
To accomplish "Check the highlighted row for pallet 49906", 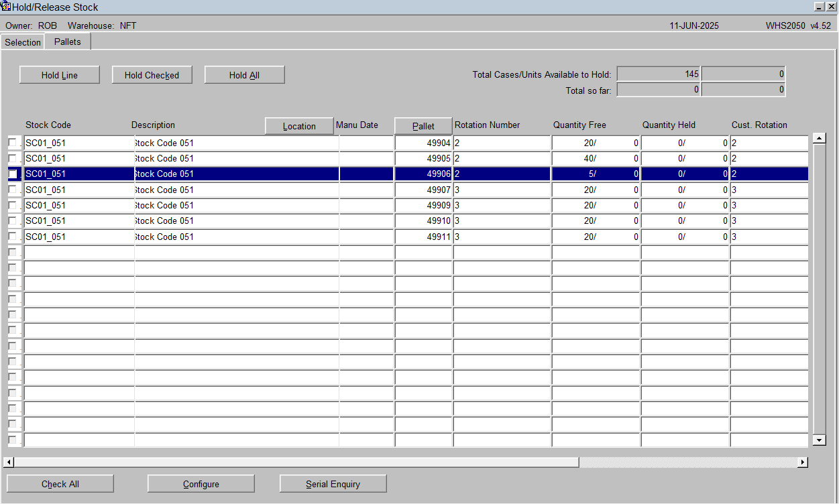I will click(13, 174).
